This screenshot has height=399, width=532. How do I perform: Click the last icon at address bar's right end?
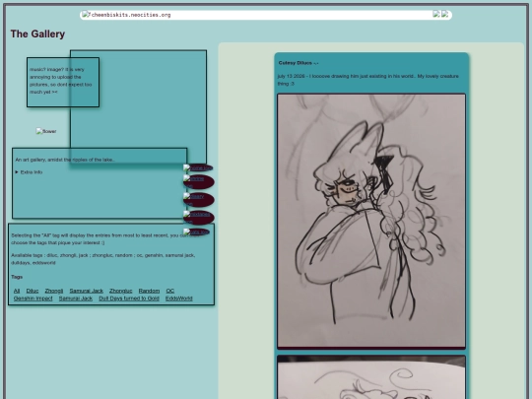point(444,14)
